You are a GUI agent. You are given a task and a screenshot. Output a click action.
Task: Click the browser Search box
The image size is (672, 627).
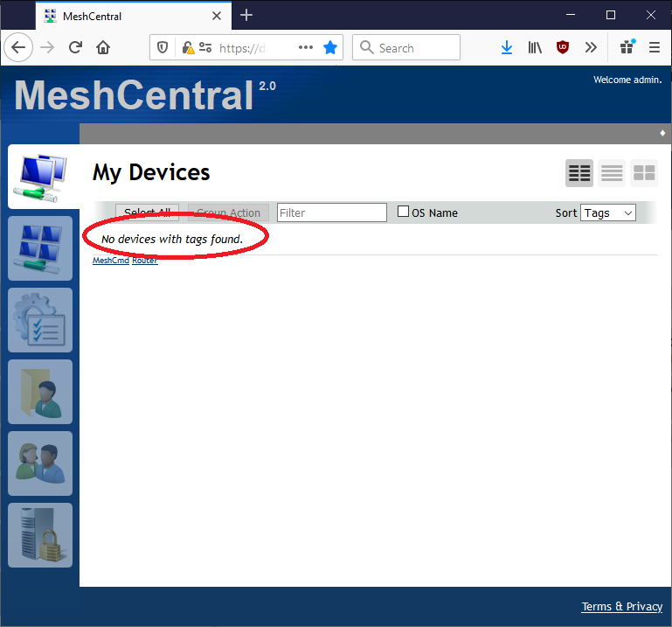click(x=406, y=47)
